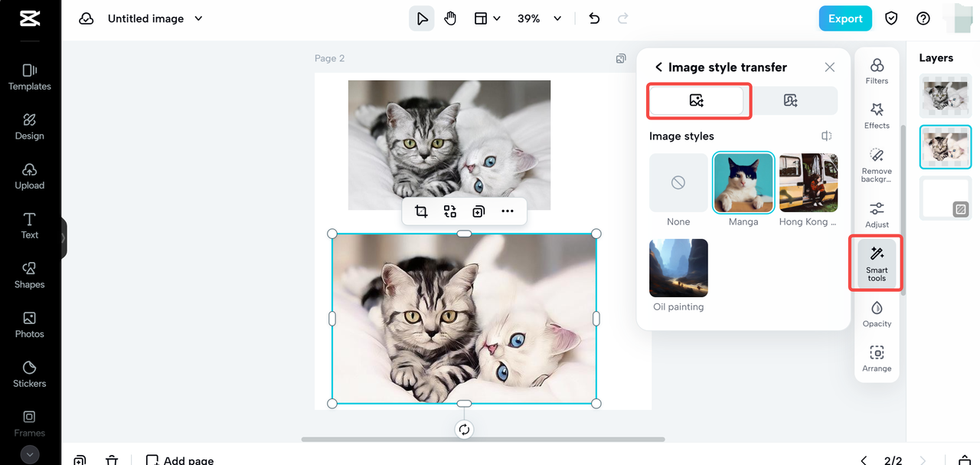The image size is (980, 465).
Task: Click the rotate handle below selected image
Action: click(464, 429)
